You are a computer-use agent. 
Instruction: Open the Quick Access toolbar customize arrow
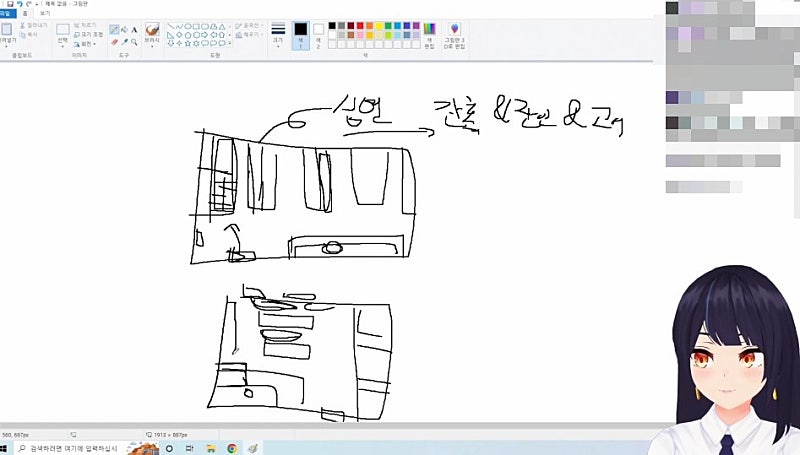(37, 4)
